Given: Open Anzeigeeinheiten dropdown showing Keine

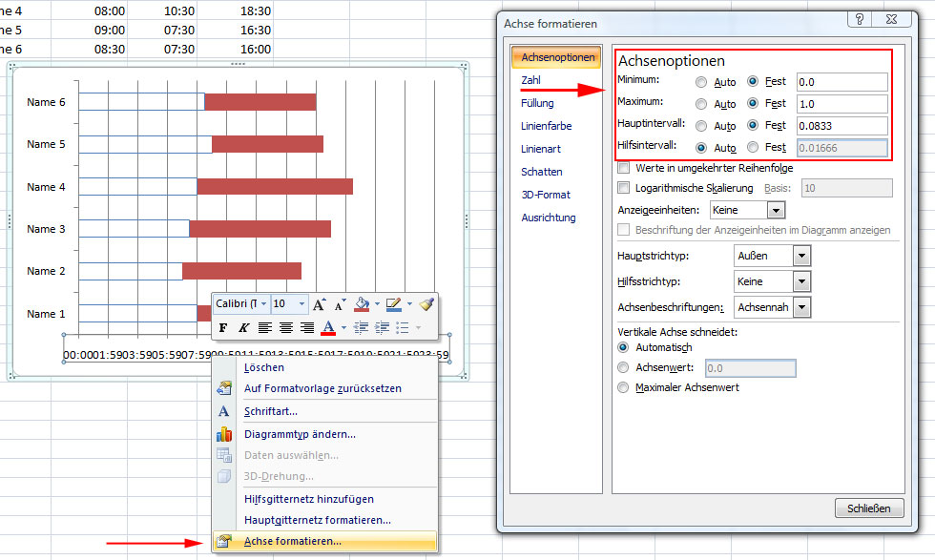Looking at the screenshot, I should (775, 210).
